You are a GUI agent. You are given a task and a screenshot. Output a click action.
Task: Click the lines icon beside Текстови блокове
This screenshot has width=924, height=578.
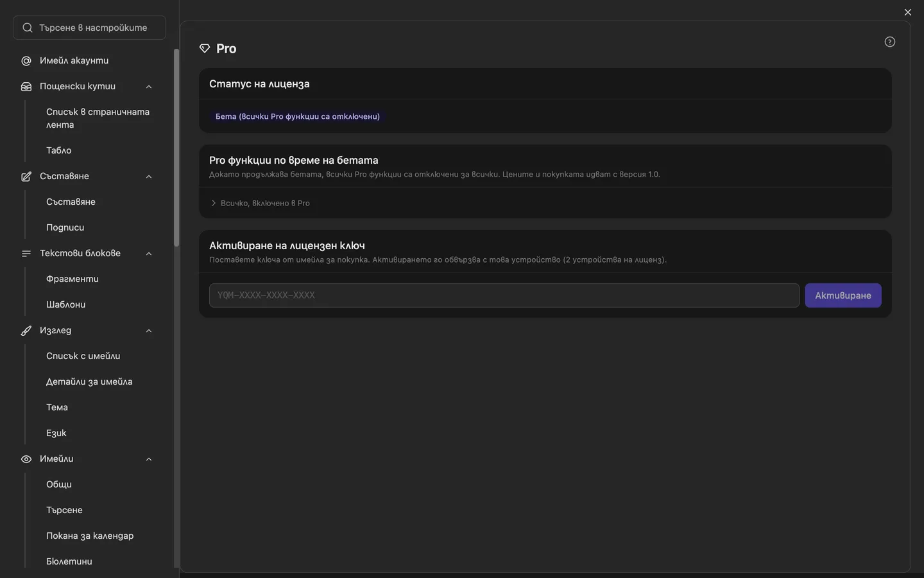pyautogui.click(x=26, y=254)
